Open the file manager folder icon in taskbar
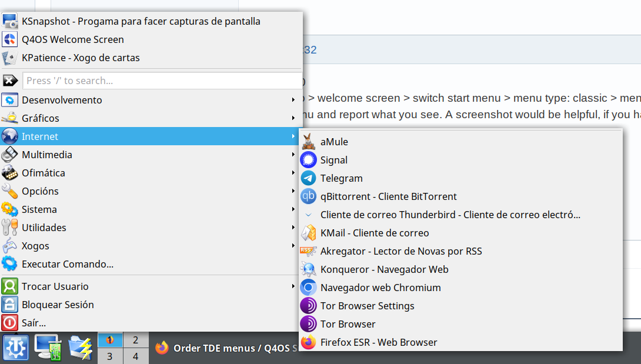The image size is (641, 364). click(80, 348)
